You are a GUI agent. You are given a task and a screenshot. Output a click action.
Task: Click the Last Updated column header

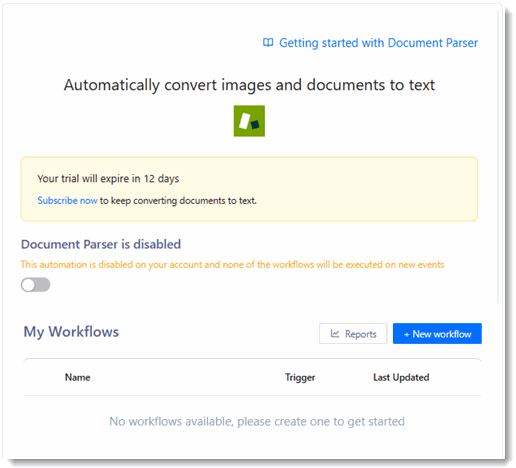(x=401, y=377)
